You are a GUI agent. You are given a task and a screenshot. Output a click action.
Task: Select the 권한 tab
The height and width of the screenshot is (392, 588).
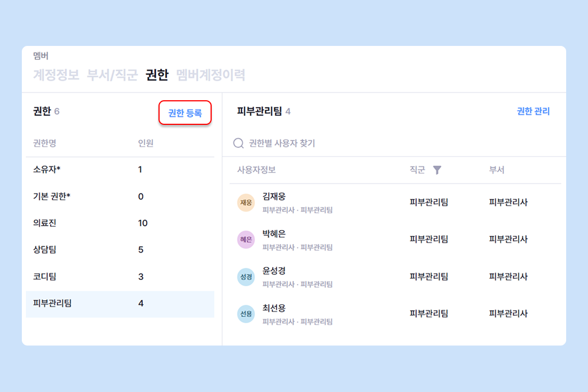[x=157, y=75]
